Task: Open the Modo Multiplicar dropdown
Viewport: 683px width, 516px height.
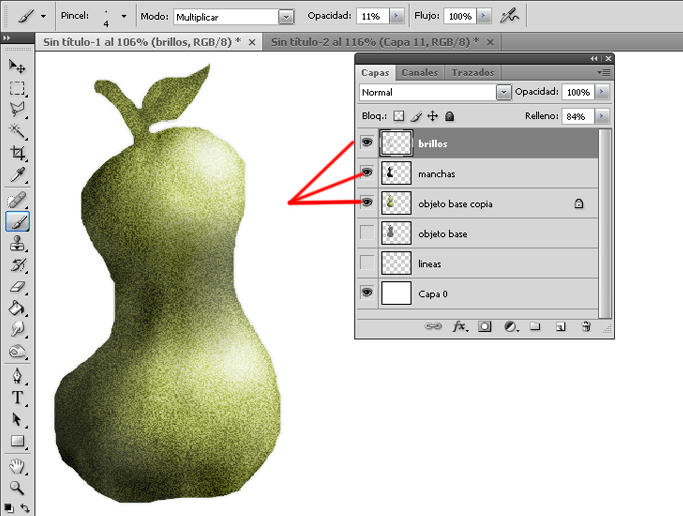Action: (x=286, y=17)
